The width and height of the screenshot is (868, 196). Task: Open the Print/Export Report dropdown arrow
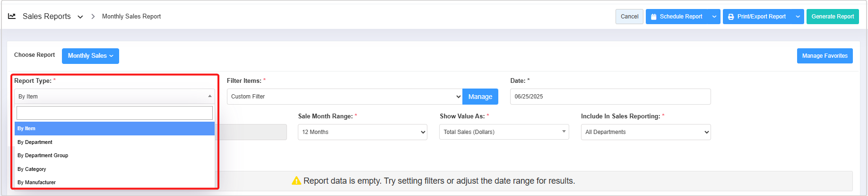798,17
